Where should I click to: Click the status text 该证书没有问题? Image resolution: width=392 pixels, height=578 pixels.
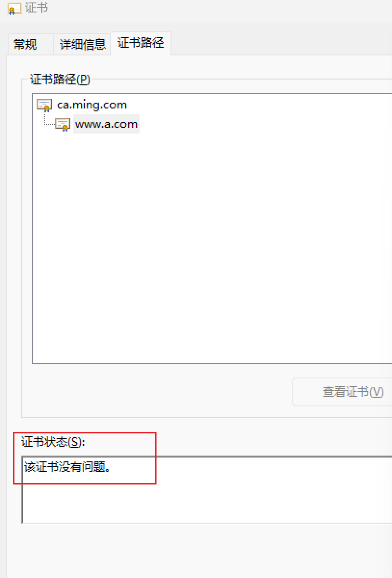pyautogui.click(x=67, y=467)
